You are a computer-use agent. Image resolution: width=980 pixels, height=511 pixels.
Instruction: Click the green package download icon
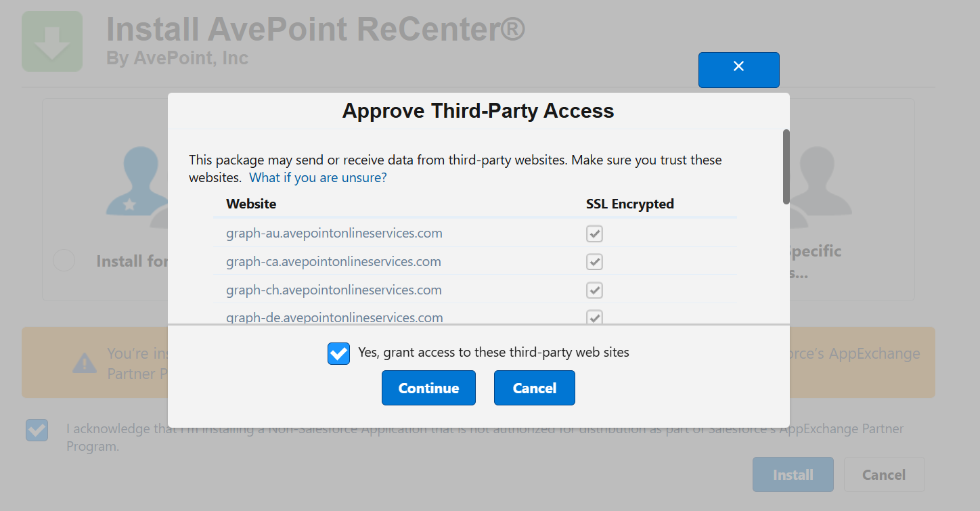tap(51, 41)
